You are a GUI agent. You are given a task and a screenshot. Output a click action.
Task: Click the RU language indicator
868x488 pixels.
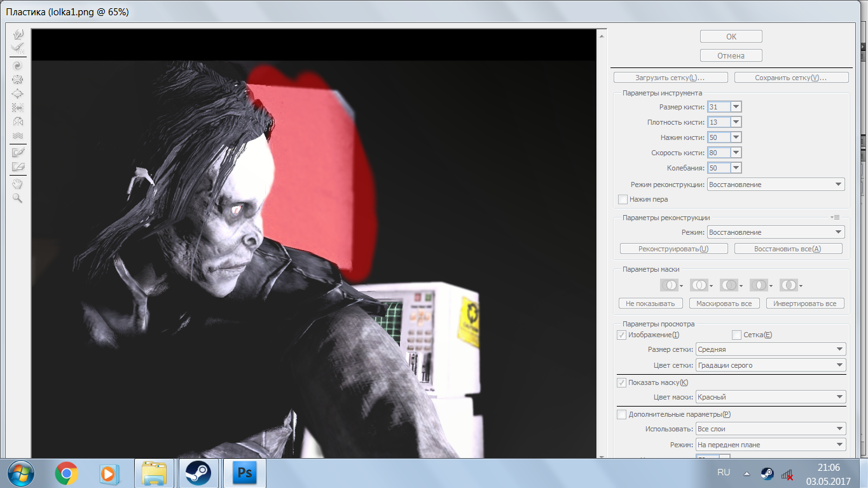pos(724,473)
